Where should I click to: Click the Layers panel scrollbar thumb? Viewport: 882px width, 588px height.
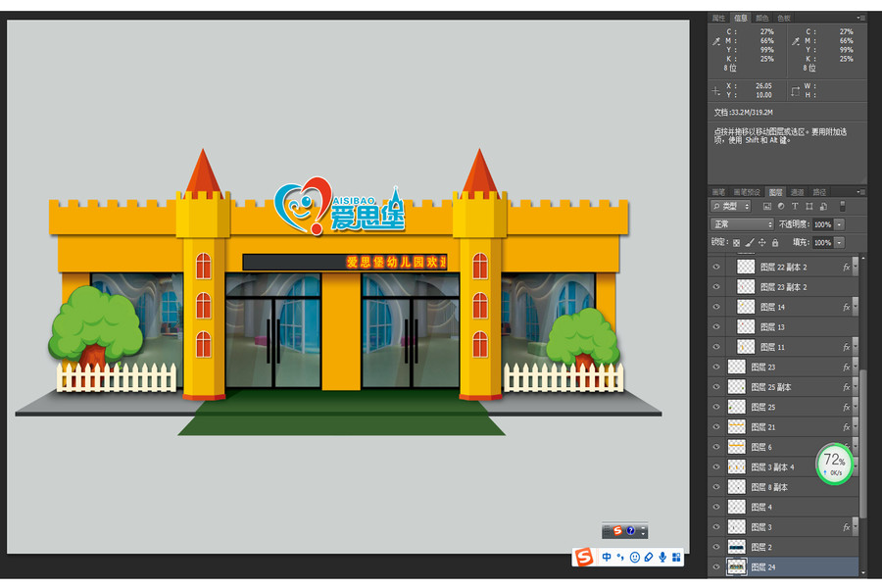pos(863,443)
